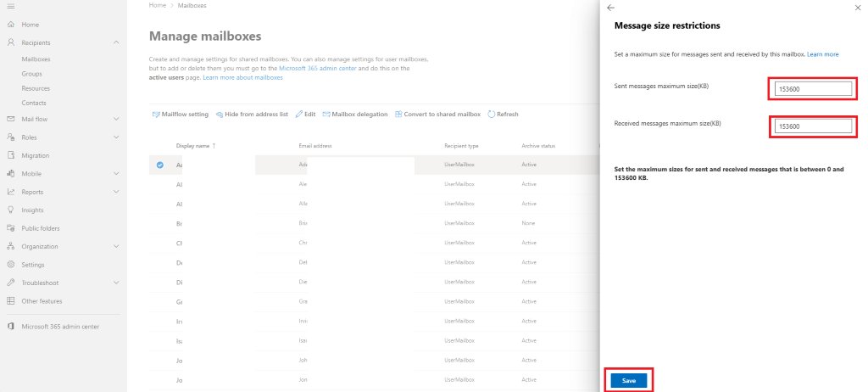Click the Troubleshoot wrench icon
Screen dimensions: 868x392
point(10,283)
